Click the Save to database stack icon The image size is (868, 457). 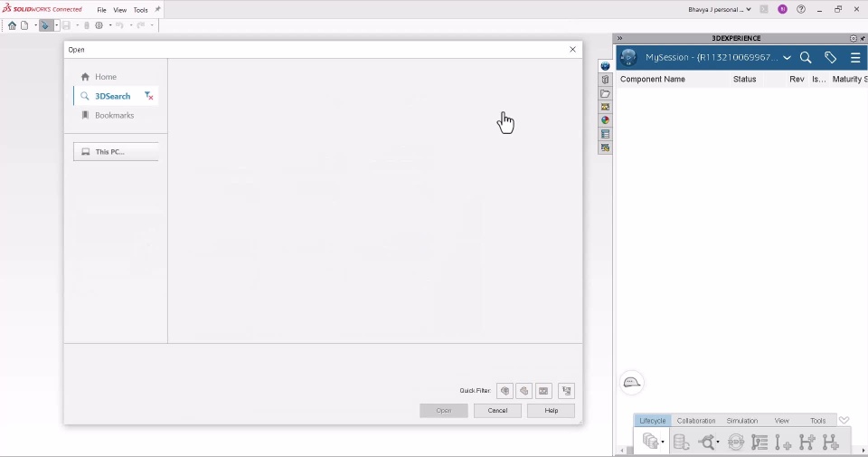tap(650, 442)
